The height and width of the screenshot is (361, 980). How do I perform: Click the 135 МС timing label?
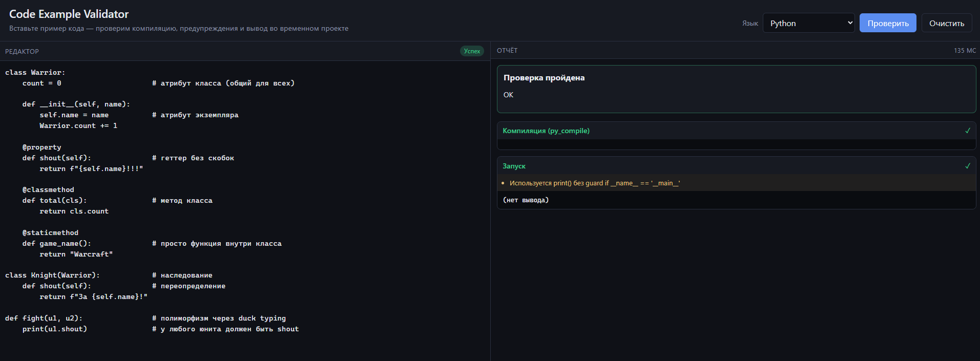[965, 51]
